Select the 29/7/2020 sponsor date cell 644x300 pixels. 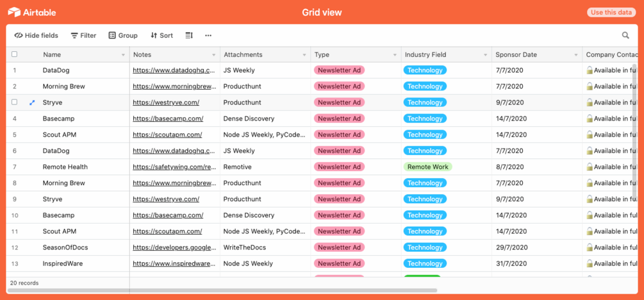point(537,247)
